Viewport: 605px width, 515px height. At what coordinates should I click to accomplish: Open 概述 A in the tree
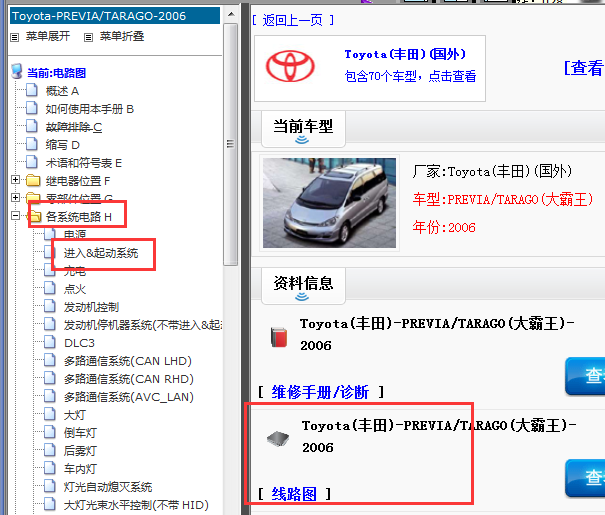[x=62, y=91]
